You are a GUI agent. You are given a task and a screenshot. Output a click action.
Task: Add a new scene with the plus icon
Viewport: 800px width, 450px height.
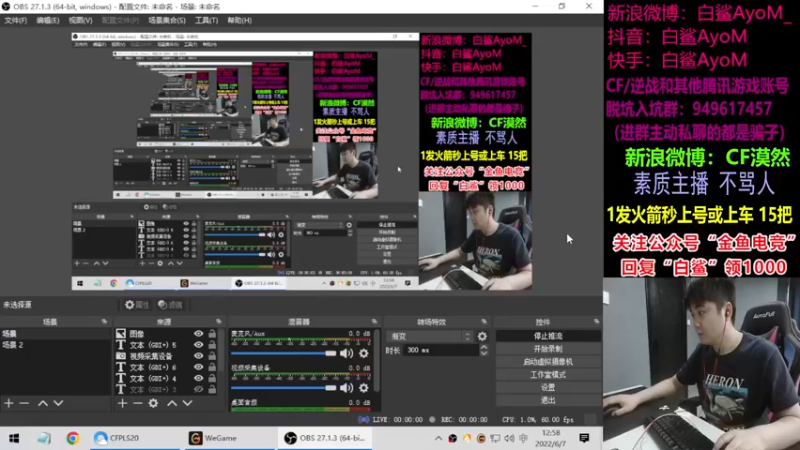pos(9,403)
